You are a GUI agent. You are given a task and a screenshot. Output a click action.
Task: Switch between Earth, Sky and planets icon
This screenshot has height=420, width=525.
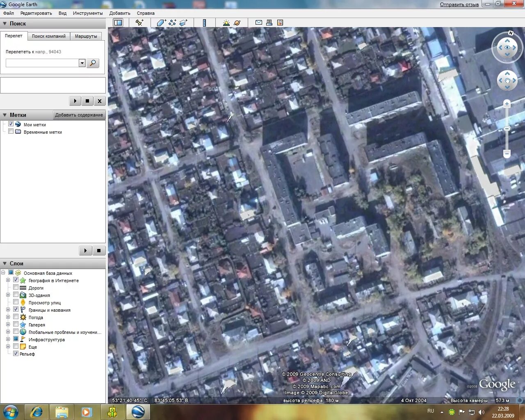coord(237,23)
